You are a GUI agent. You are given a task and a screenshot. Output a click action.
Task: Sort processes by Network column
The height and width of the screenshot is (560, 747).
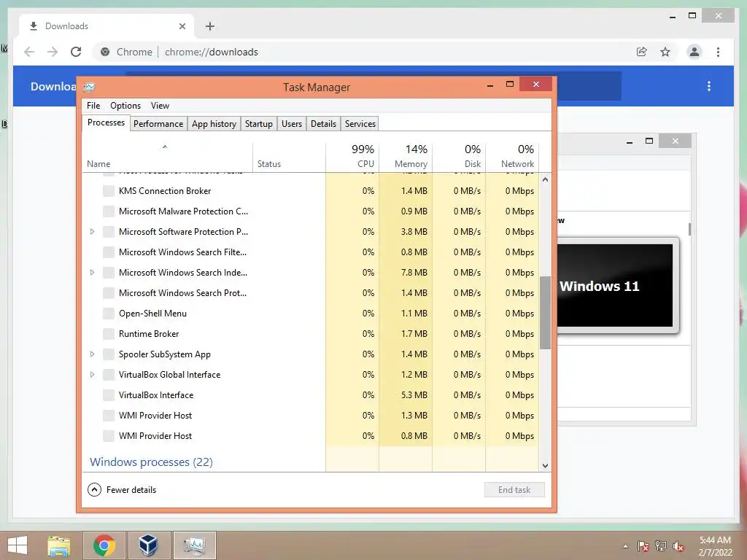coord(513,157)
